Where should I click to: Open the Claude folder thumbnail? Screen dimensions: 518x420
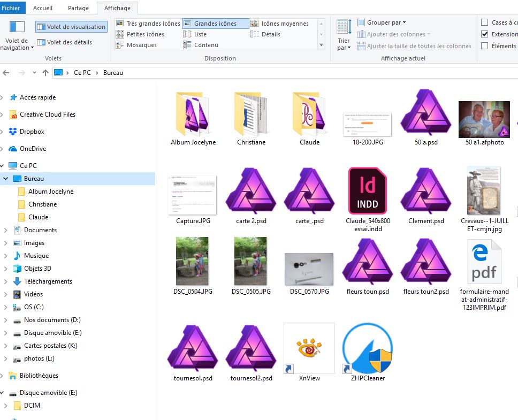point(309,114)
